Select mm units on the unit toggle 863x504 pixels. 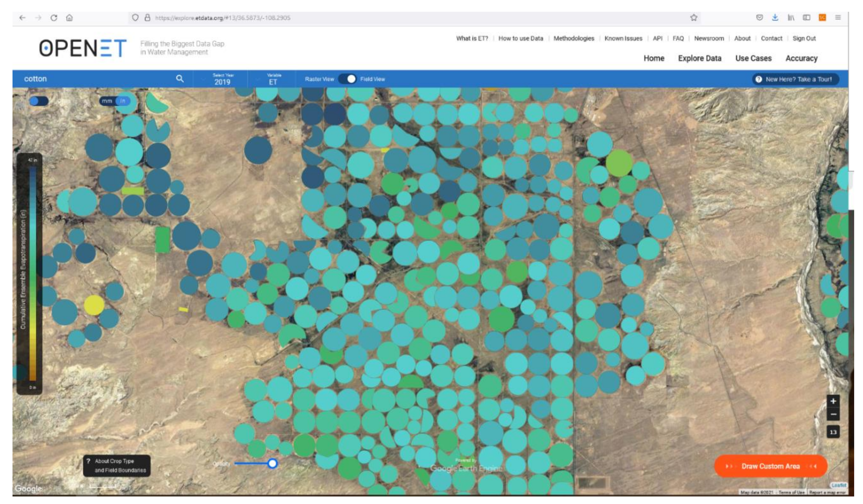click(107, 101)
